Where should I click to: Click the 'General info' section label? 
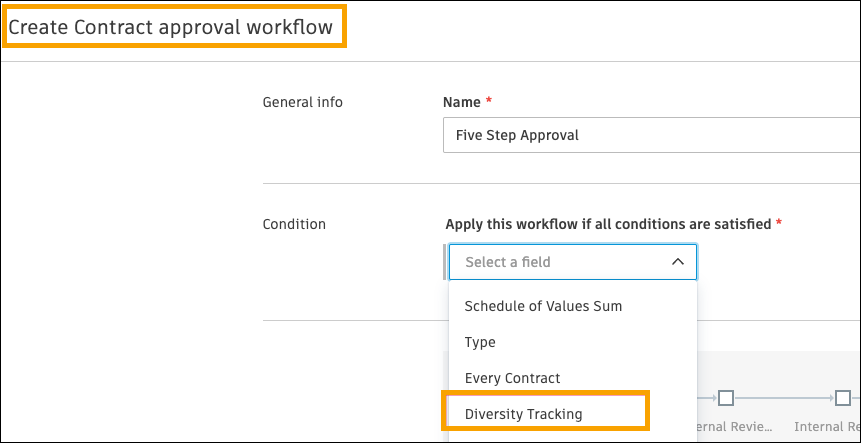[x=302, y=102]
